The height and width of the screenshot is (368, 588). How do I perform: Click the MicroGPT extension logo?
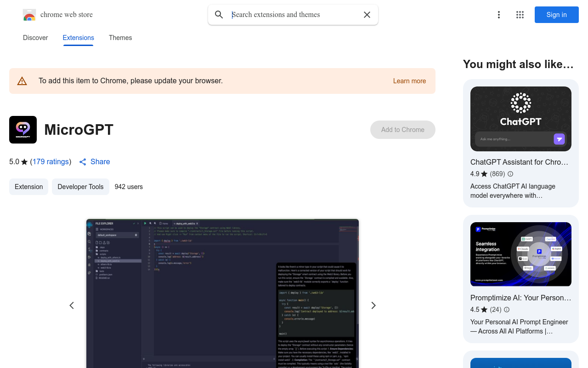tap(23, 130)
